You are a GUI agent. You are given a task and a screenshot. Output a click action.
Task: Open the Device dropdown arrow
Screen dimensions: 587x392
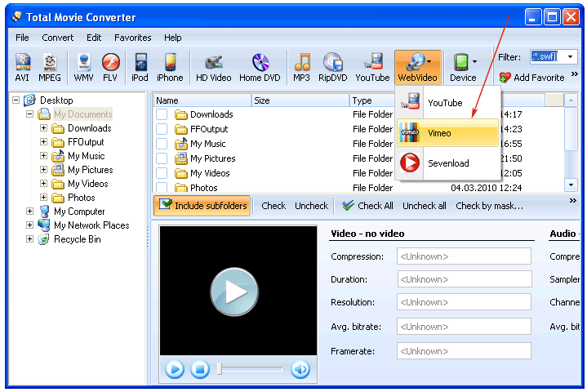(x=474, y=61)
